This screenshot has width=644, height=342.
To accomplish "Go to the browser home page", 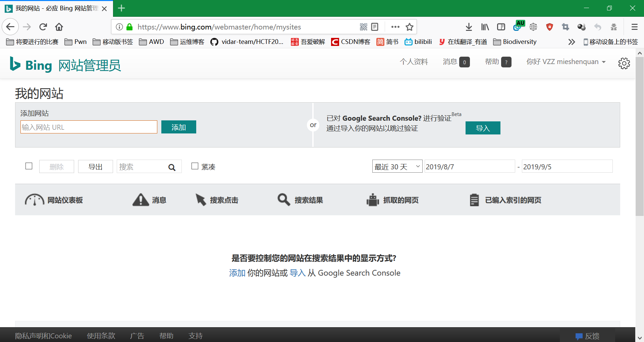I will tap(59, 27).
